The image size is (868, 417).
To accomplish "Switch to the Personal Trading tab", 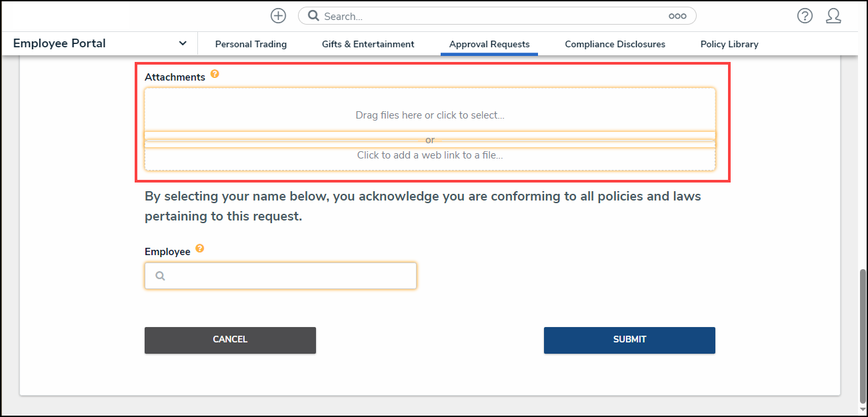I will pyautogui.click(x=251, y=44).
